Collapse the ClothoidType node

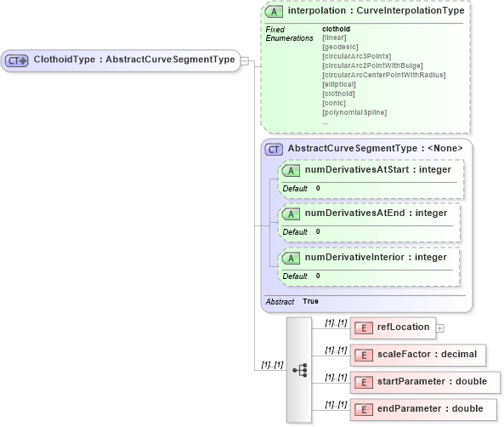(x=245, y=60)
